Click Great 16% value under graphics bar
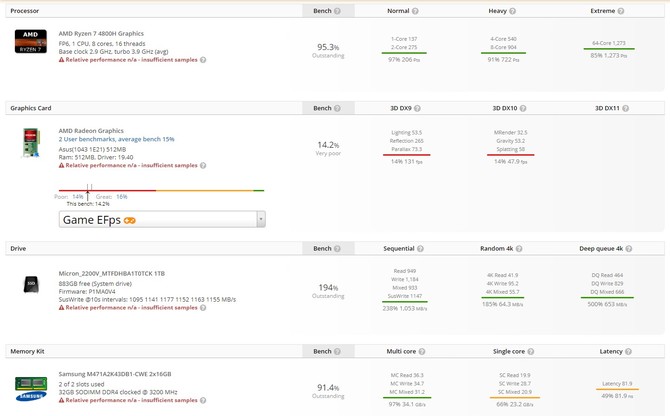 click(x=122, y=197)
